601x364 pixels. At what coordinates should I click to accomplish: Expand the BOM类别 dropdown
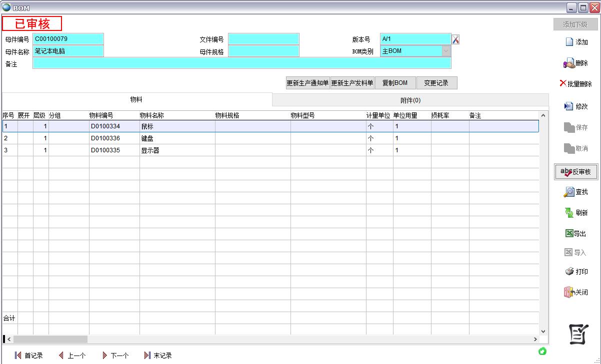[x=445, y=51]
